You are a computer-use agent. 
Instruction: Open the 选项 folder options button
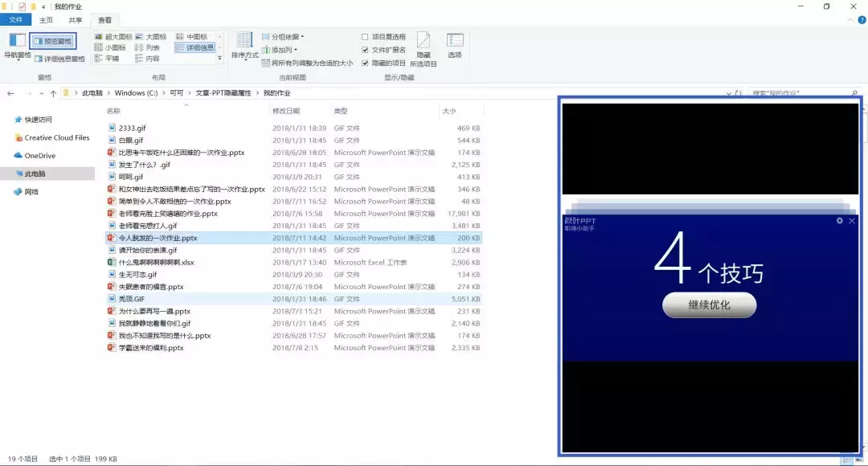(454, 45)
